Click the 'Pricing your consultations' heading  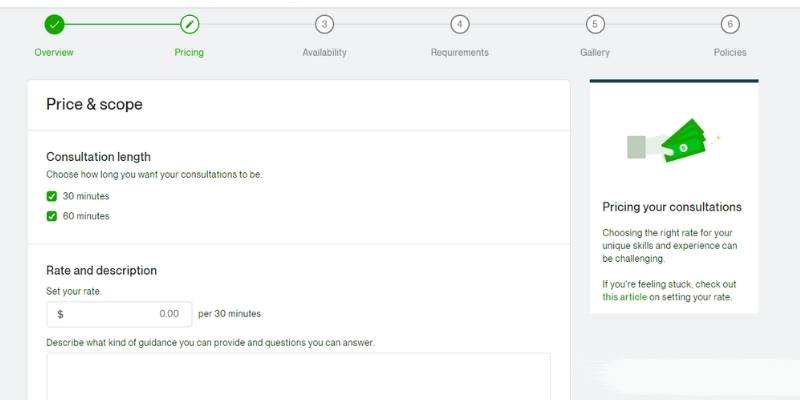pos(672,207)
